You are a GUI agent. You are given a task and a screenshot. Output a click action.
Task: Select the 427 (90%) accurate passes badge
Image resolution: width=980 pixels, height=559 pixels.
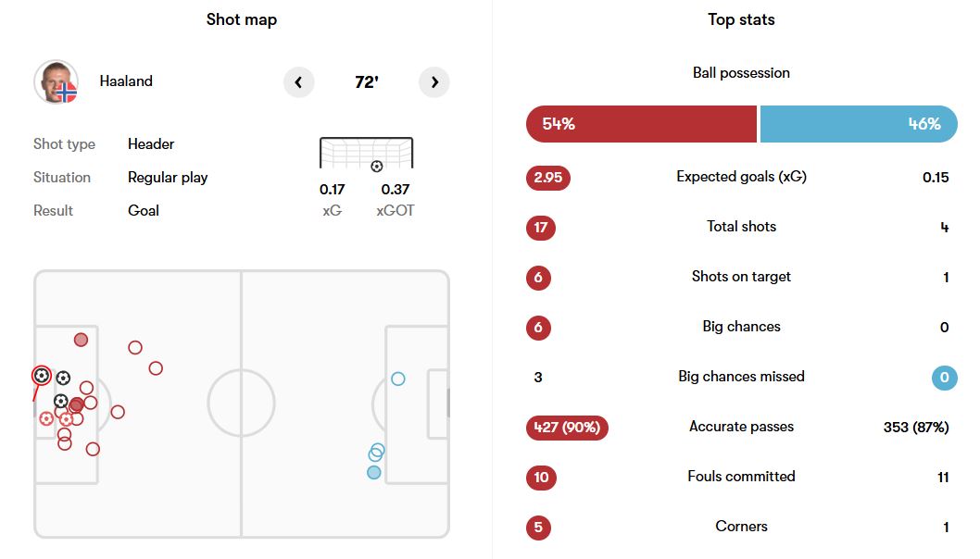pyautogui.click(x=567, y=427)
